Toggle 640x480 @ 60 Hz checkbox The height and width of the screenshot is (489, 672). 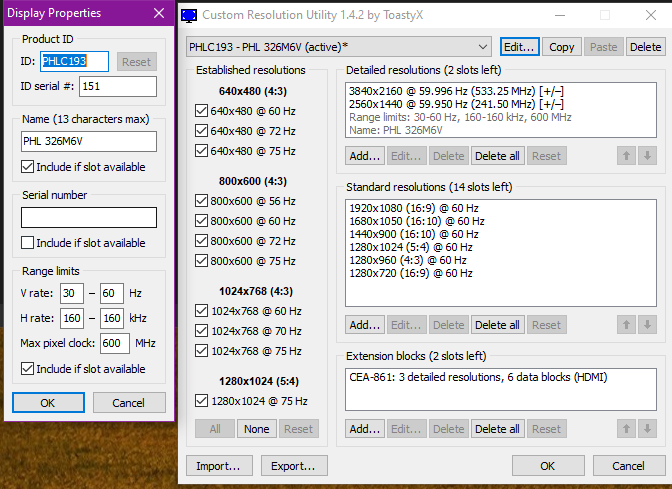201,111
